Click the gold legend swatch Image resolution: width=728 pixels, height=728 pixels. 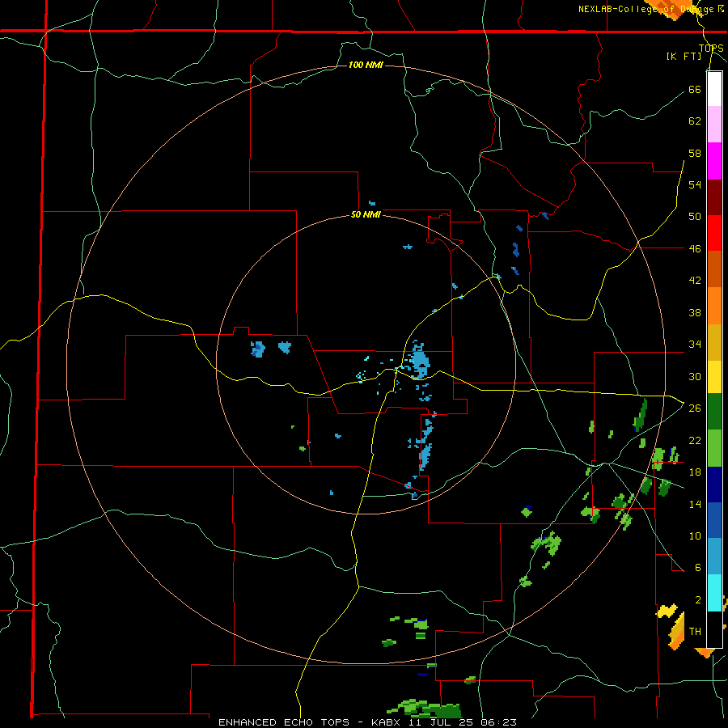coord(714,342)
